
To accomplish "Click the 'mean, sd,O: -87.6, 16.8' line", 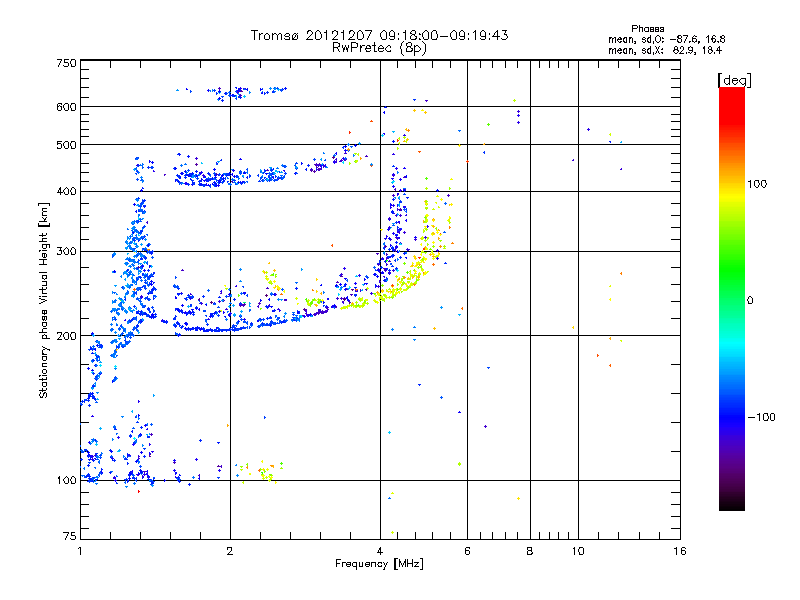I will (666, 40).
